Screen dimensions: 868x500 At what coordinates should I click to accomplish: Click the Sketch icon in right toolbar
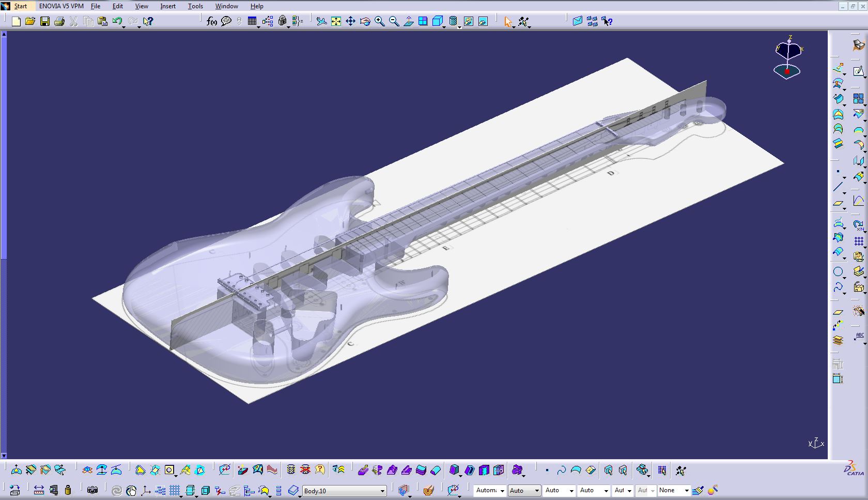858,71
